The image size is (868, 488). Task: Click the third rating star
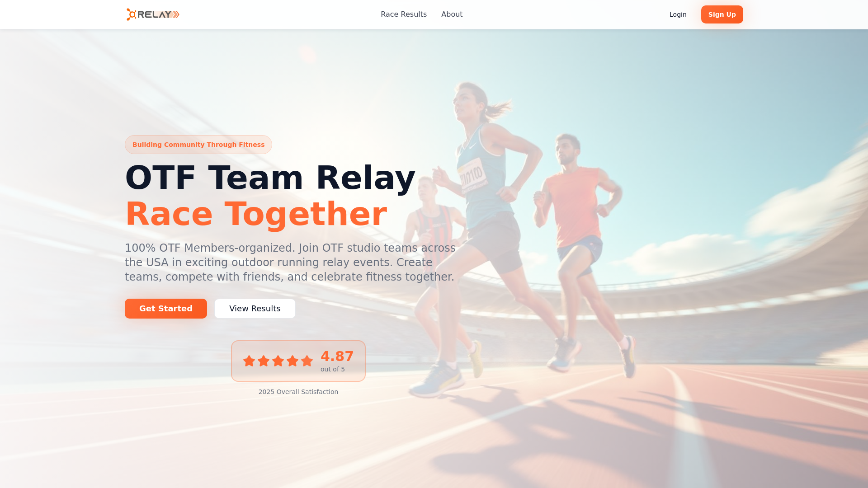tap(278, 361)
